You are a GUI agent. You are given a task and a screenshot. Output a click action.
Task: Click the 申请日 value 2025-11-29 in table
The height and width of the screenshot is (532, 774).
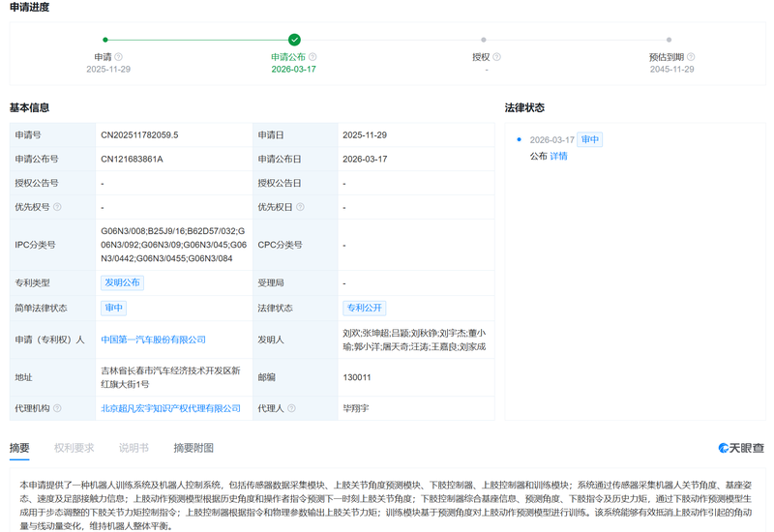pos(365,134)
